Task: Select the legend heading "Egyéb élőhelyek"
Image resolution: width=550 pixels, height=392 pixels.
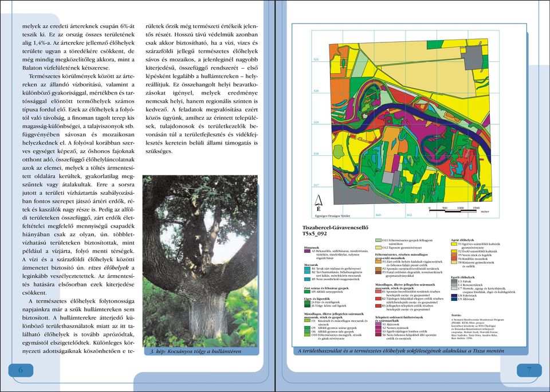Action: (x=463, y=277)
